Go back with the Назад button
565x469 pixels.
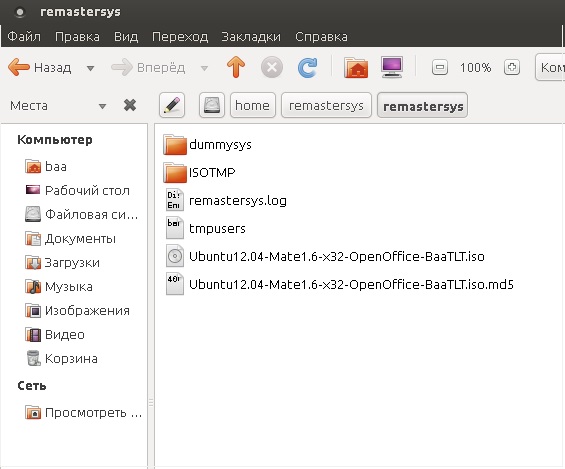click(x=40, y=67)
